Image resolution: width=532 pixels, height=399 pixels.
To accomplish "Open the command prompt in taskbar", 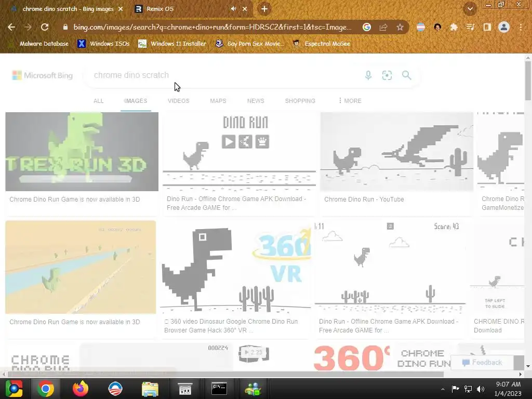I will click(219, 389).
